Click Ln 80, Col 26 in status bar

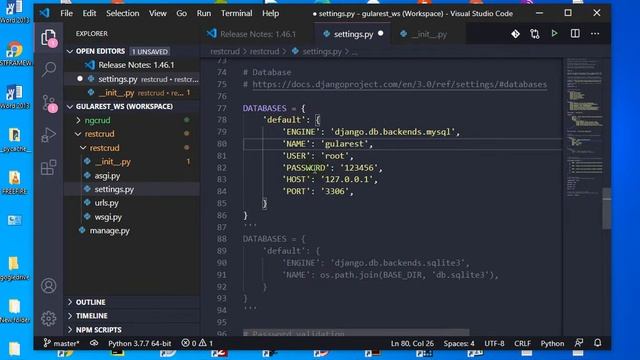click(x=412, y=343)
